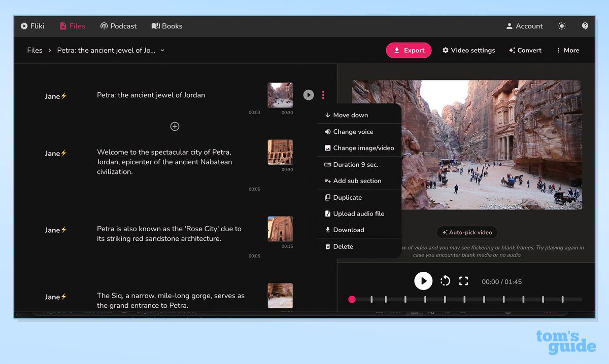Click the plus icon to add a scene
Image resolution: width=609 pixels, height=364 pixels.
(x=175, y=126)
